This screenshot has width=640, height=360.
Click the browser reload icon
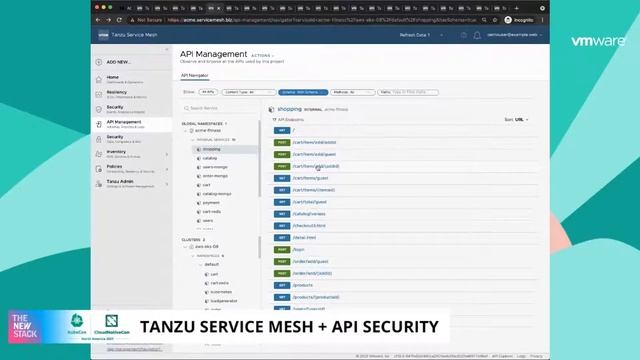click(119, 20)
